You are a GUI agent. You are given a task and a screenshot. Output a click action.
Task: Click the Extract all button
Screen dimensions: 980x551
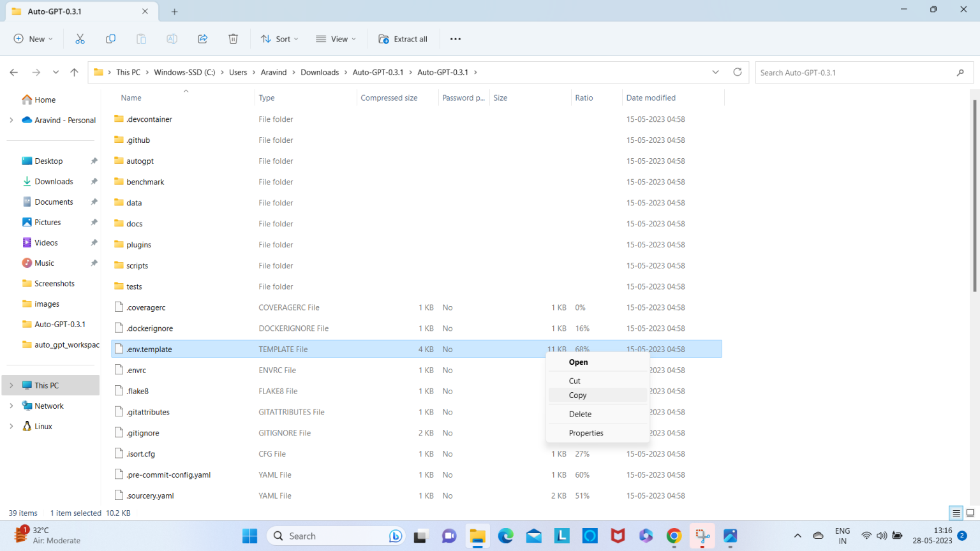(403, 39)
